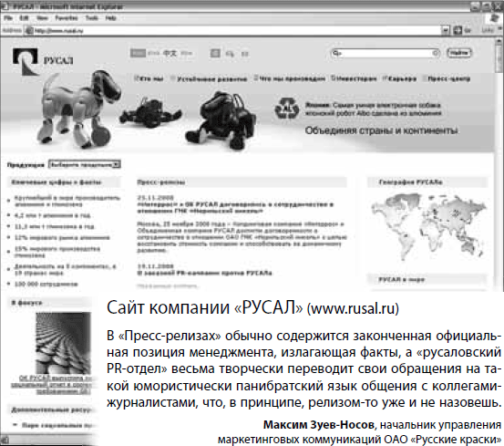
Task: Open the Кто мы navigation tab
Action: (149, 78)
